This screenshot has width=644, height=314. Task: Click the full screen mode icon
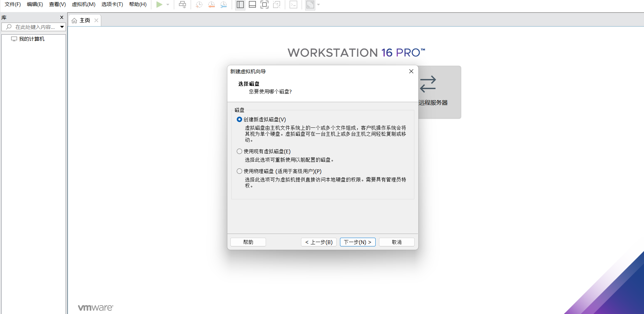tap(265, 4)
